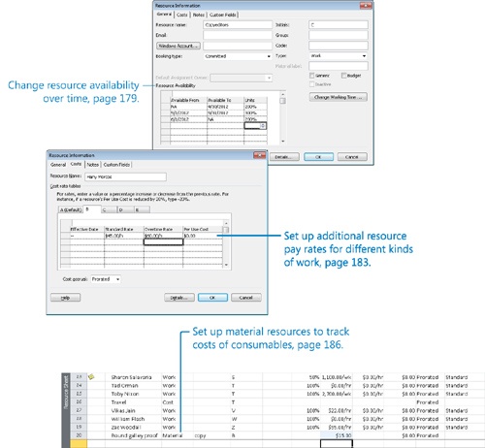The image size is (485, 448).
Task: Toggle the Inactive checkbox
Action: point(311,84)
